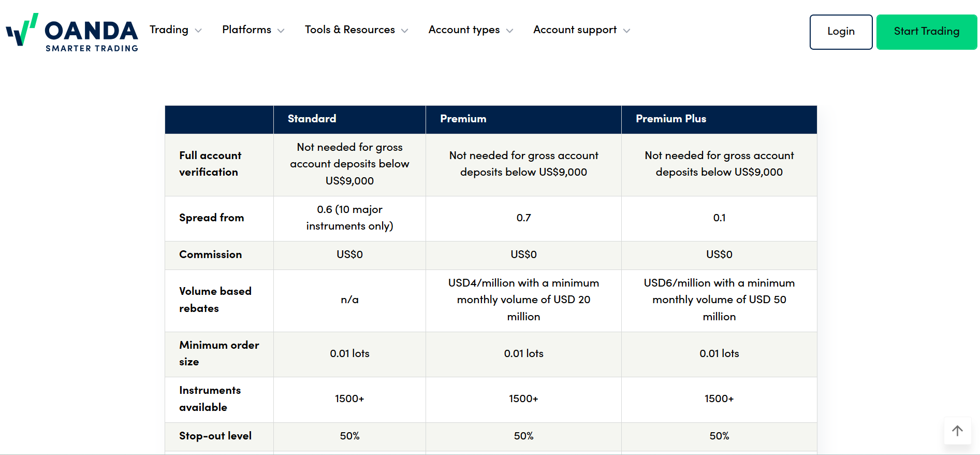This screenshot has width=980, height=455.
Task: Expand the Trading menu chevron
Action: click(198, 31)
